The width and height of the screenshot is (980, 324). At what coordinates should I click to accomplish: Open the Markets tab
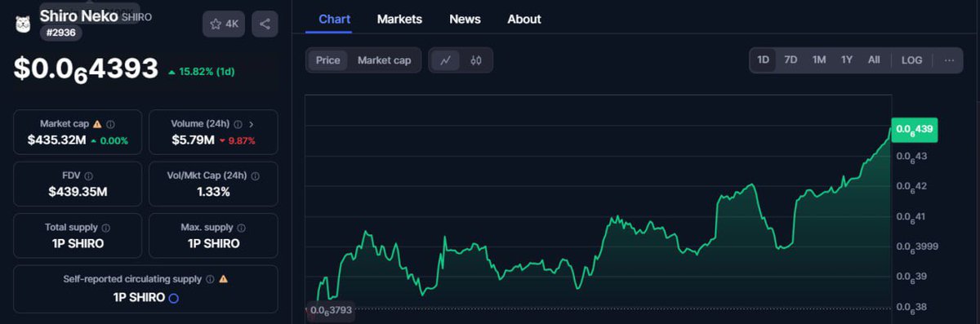pos(399,19)
